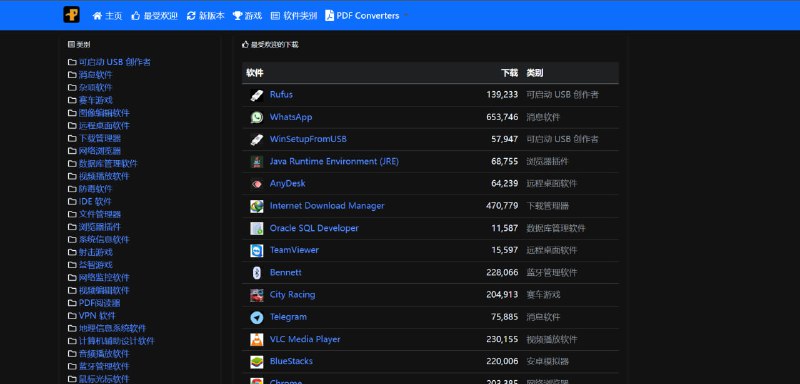Click folder icon beside PDF阅读器
The height and width of the screenshot is (384, 800).
[72, 303]
